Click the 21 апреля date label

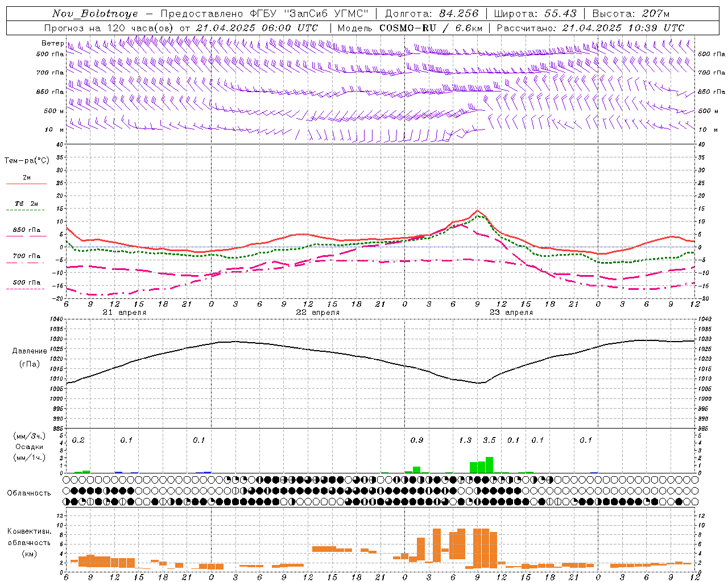(x=124, y=313)
